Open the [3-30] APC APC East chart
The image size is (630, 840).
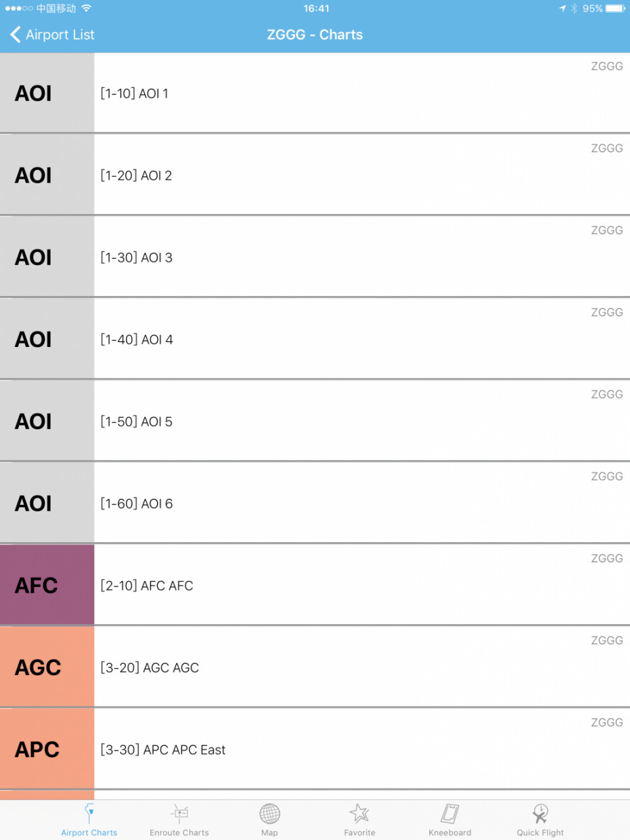[x=315, y=749]
